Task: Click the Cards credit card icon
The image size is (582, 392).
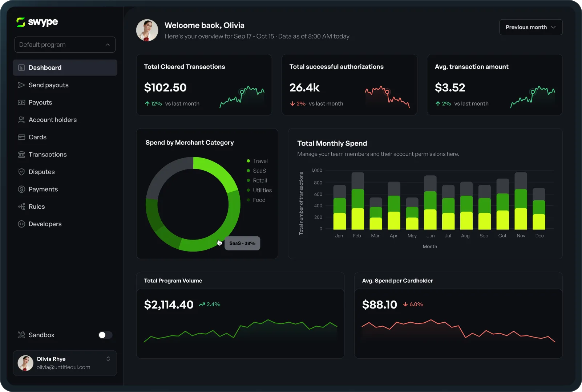Action: pyautogui.click(x=21, y=137)
